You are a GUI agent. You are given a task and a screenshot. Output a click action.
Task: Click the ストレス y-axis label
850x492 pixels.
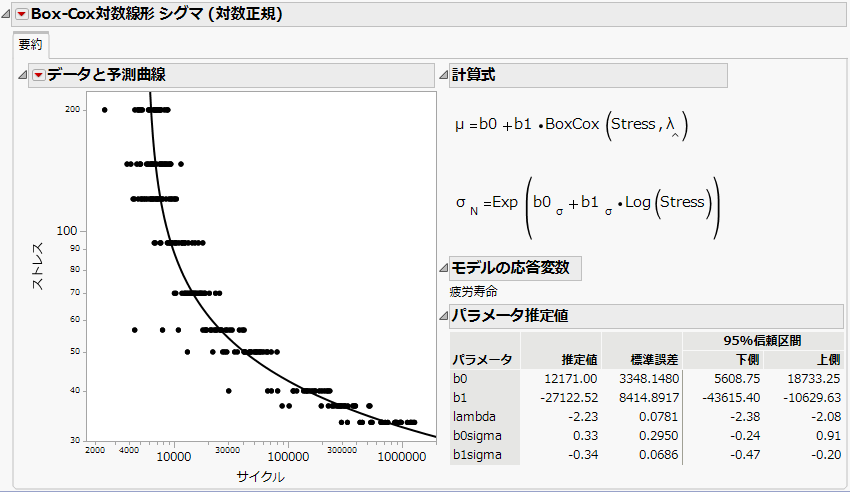[x=37, y=266]
